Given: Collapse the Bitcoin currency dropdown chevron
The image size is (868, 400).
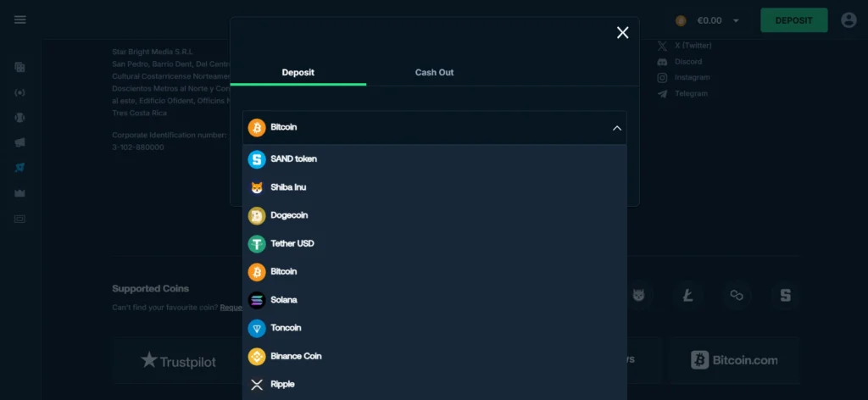Looking at the screenshot, I should (x=617, y=128).
